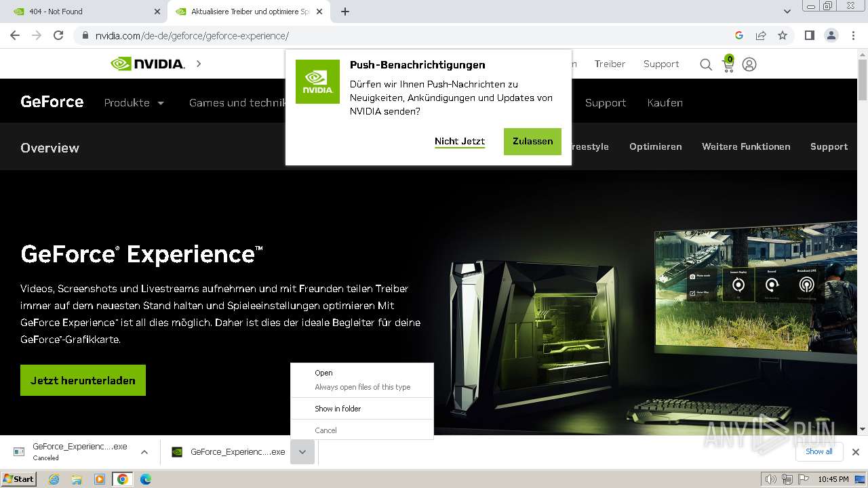
Task: Open Support in Overview sub-navigation
Action: click(829, 146)
